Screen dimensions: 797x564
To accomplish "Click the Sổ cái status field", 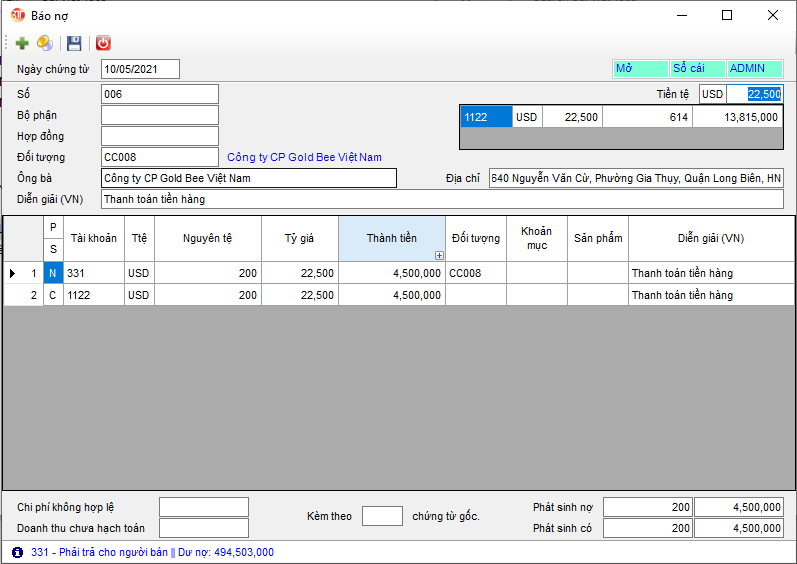I will (696, 69).
